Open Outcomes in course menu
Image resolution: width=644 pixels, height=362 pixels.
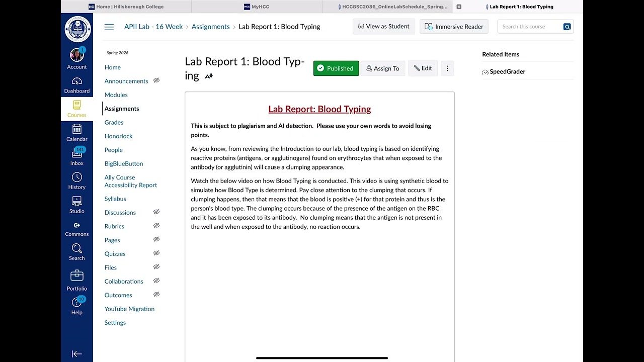pyautogui.click(x=118, y=295)
